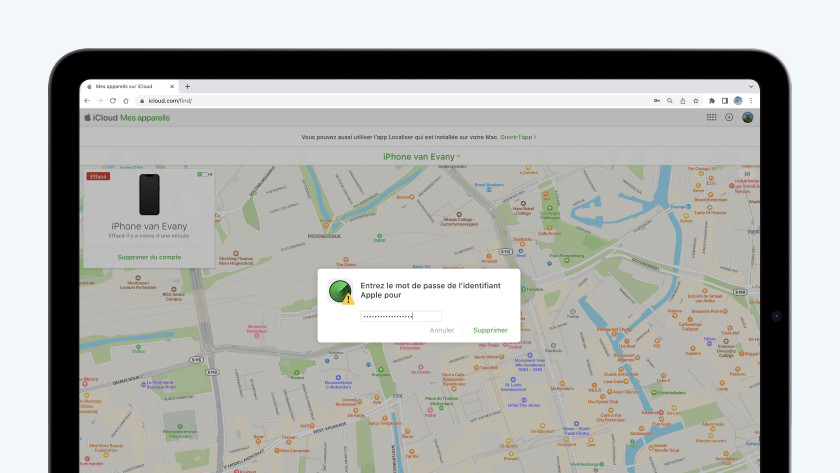This screenshot has width=840, height=473.
Task: Open the Chrome three-dot menu
Action: tap(751, 101)
